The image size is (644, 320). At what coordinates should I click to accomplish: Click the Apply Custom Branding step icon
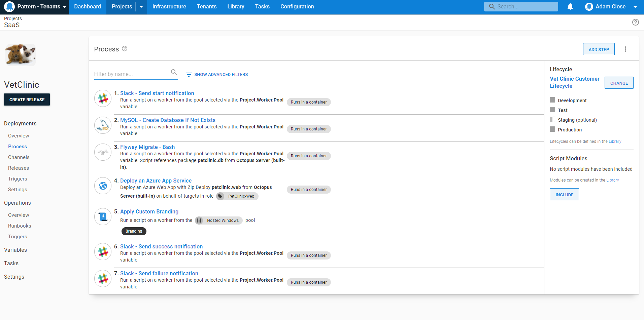tap(103, 217)
